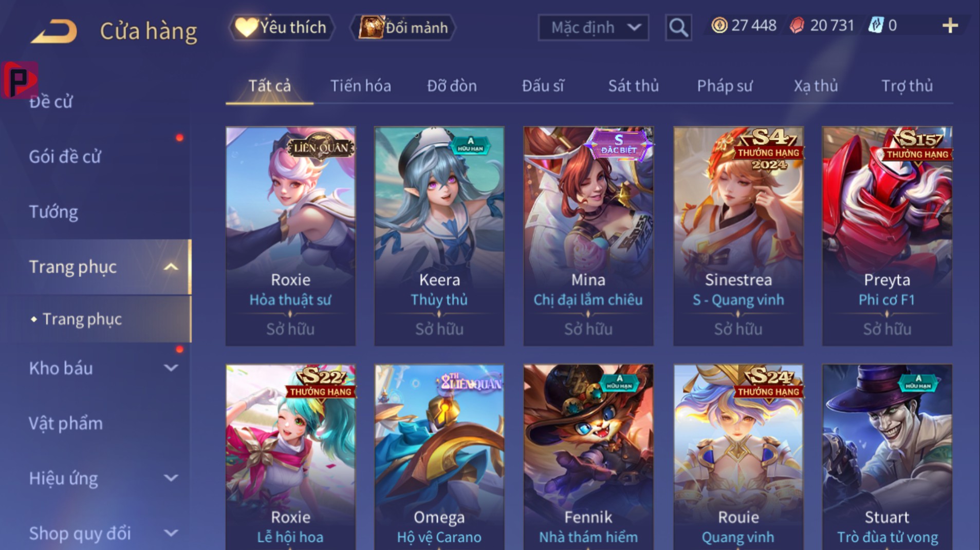Viewport: 980px width, 550px height.
Task: Expand Shop quy đổi section
Action: pyautogui.click(x=171, y=533)
